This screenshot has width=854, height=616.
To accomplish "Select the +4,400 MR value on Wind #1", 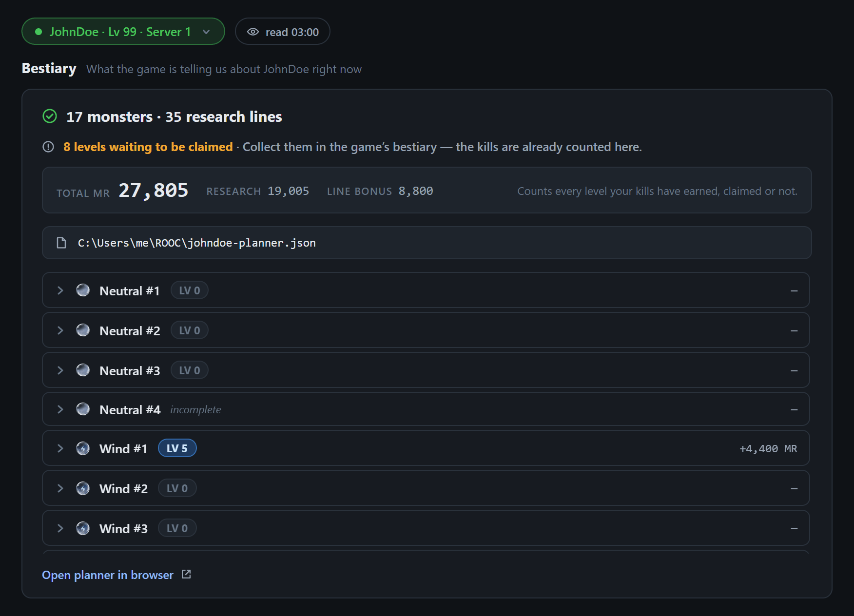I will click(768, 449).
